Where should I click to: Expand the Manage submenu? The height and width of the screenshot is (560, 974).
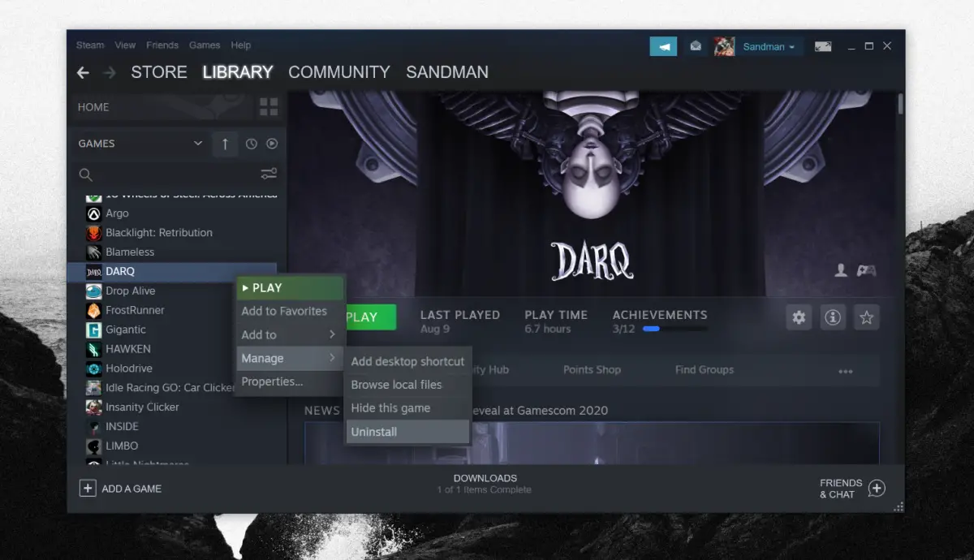tap(290, 358)
